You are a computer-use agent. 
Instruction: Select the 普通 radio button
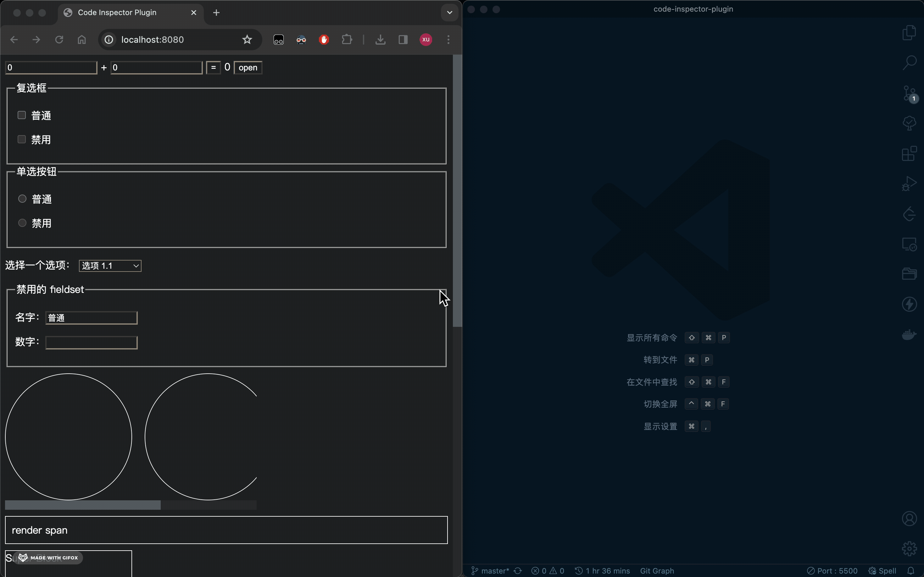(x=22, y=199)
